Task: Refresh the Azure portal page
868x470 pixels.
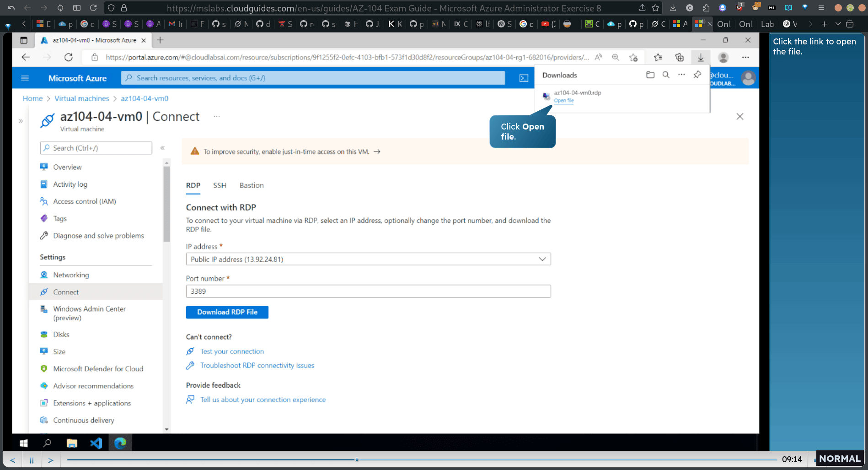Action: (69, 57)
